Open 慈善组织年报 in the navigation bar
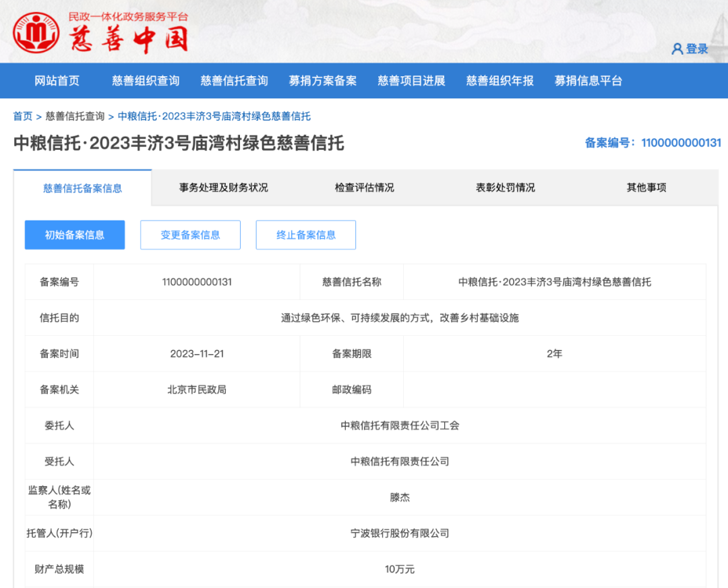This screenshot has height=588, width=728. click(x=500, y=81)
